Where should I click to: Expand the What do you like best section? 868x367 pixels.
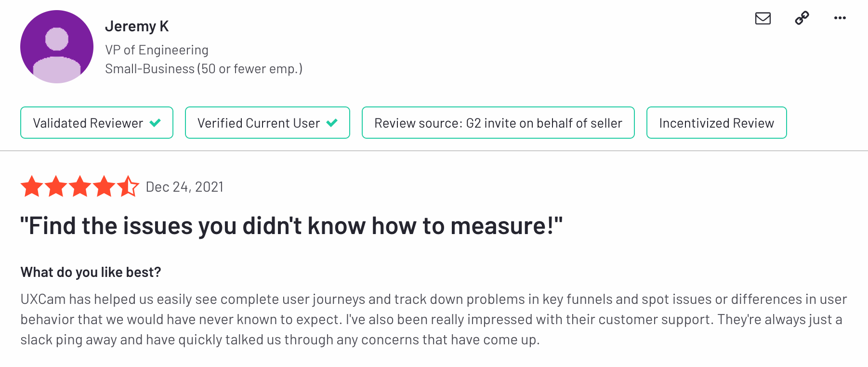click(91, 272)
